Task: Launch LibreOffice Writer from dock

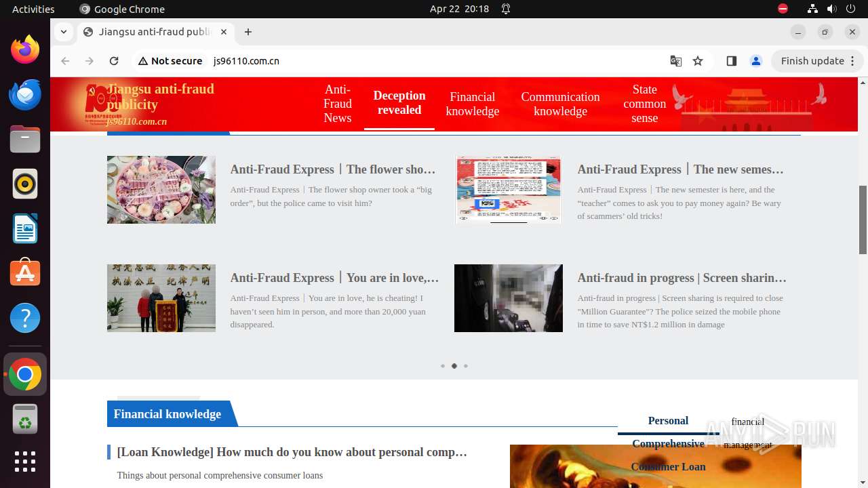Action: 25,228
